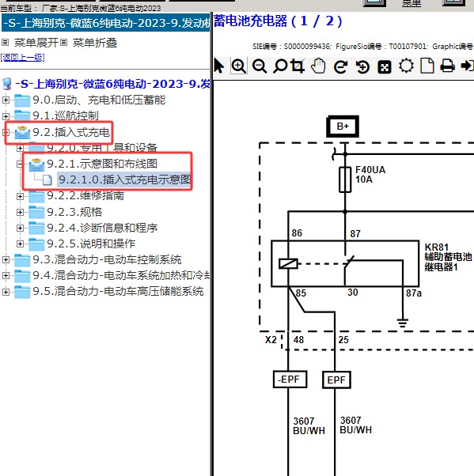Viewport: 474px width, 476px height.
Task: Expand the 9.2.3.规格 node
Action: tap(20, 212)
